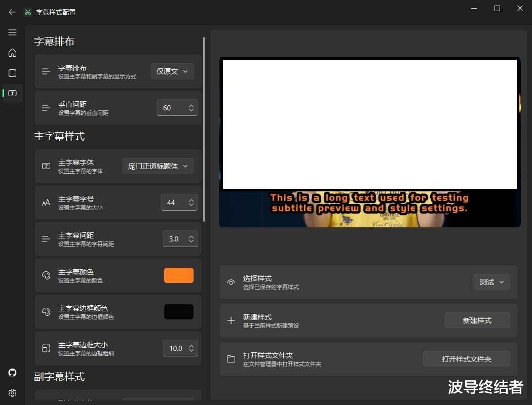This screenshot has height=405, width=532.
Task: Click the app logo in title bar
Action: [28, 12]
